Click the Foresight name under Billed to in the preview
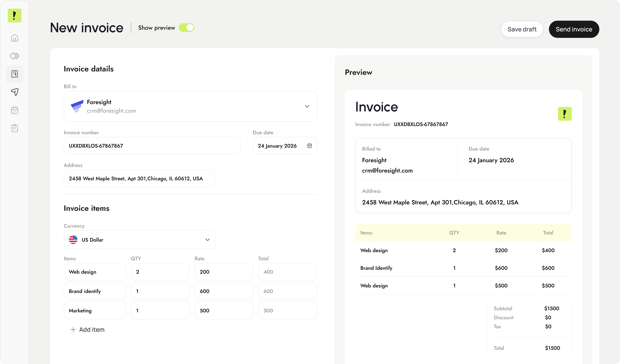Viewport: 620px width, 364px height. pos(374,160)
